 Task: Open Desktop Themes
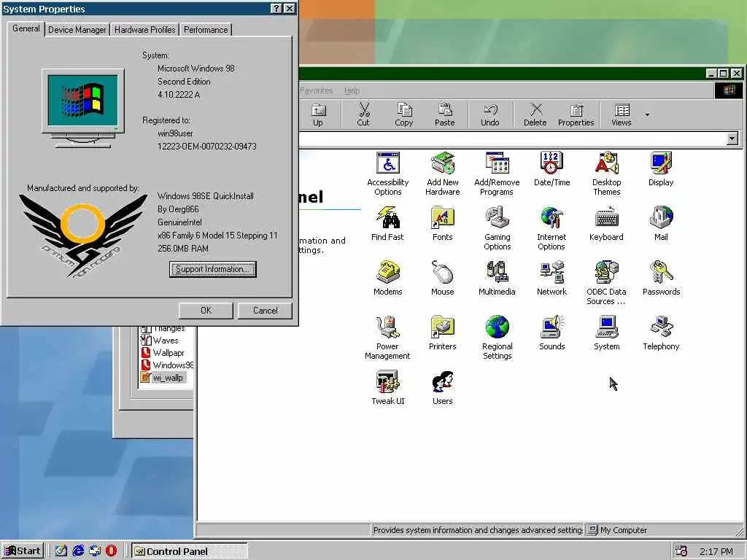pyautogui.click(x=606, y=174)
